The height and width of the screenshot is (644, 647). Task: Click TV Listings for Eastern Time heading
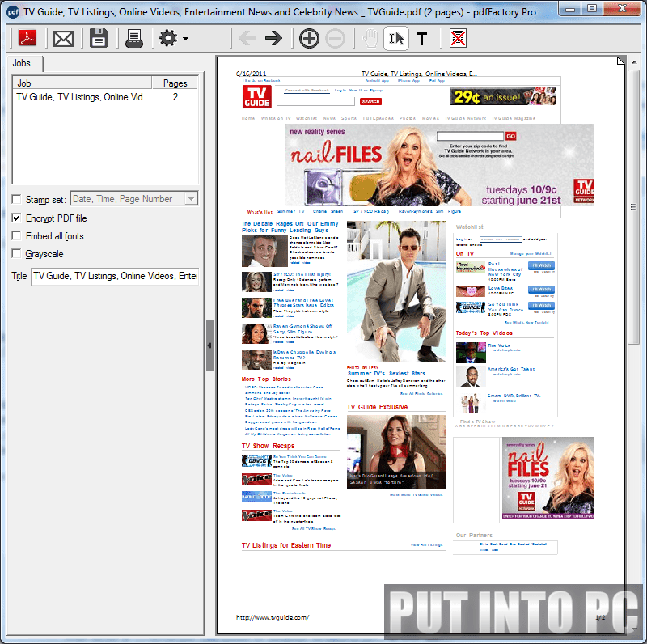pyautogui.click(x=286, y=545)
